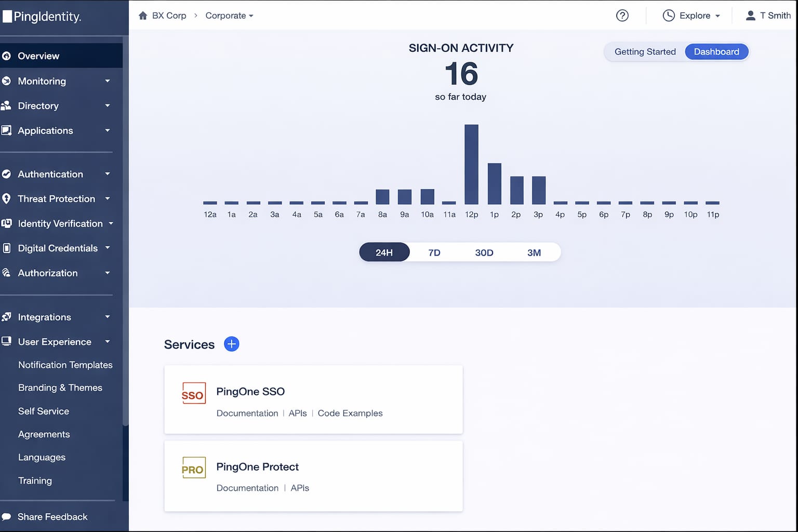This screenshot has width=798, height=532.
Task: Open Branding & Themes
Action: [60, 388]
